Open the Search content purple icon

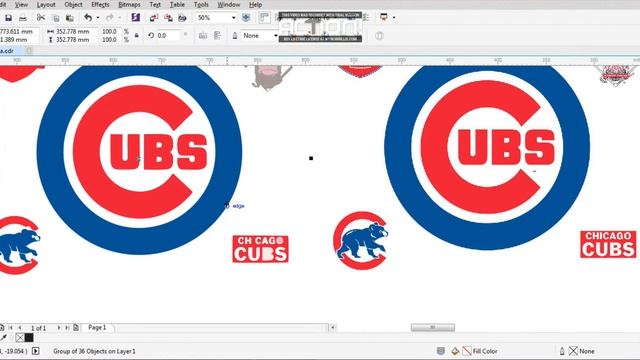click(x=136, y=18)
